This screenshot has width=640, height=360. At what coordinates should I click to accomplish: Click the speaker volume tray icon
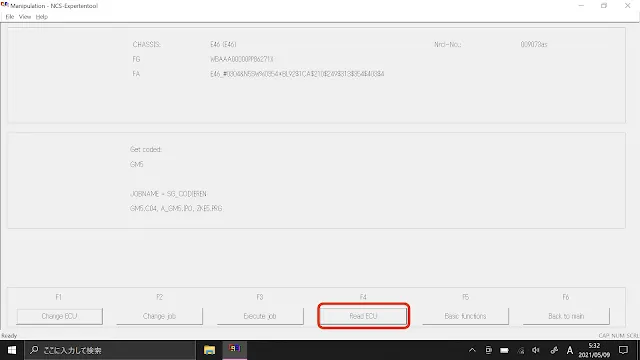tap(536, 350)
